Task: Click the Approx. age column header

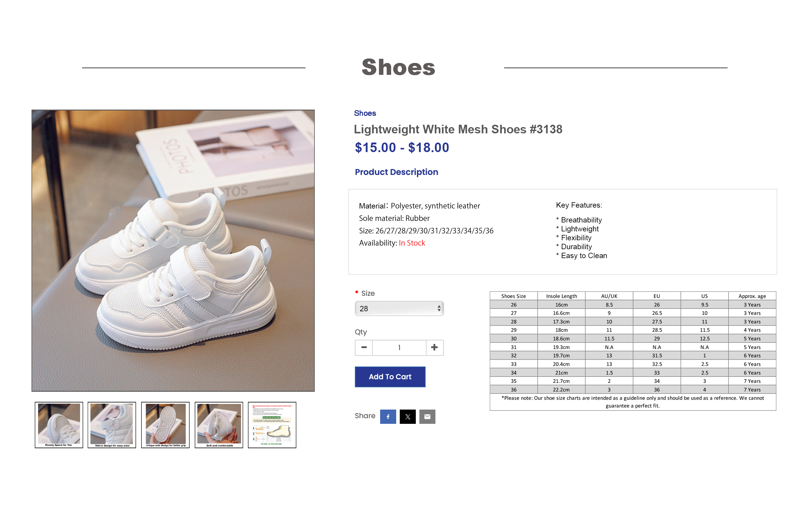Action: (x=752, y=296)
